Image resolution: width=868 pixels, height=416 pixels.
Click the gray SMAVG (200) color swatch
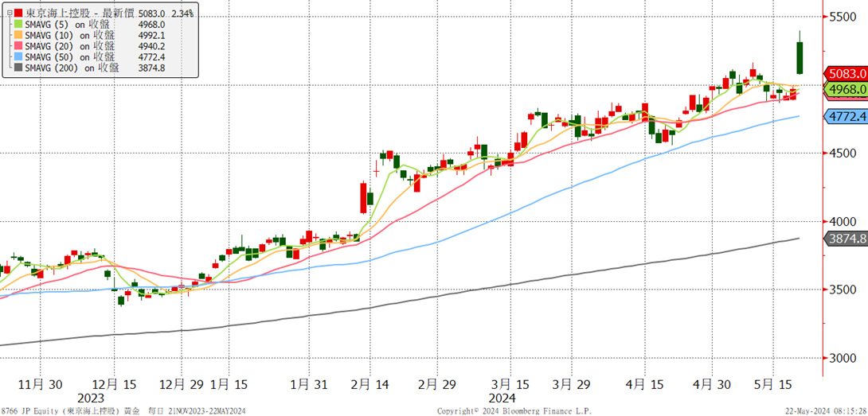18,68
